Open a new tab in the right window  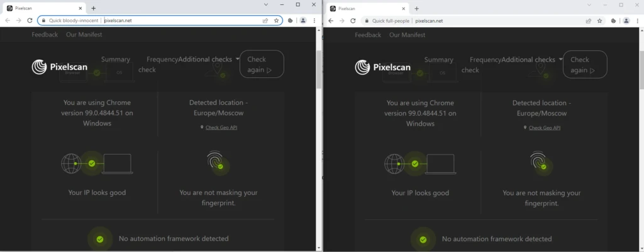416,8
